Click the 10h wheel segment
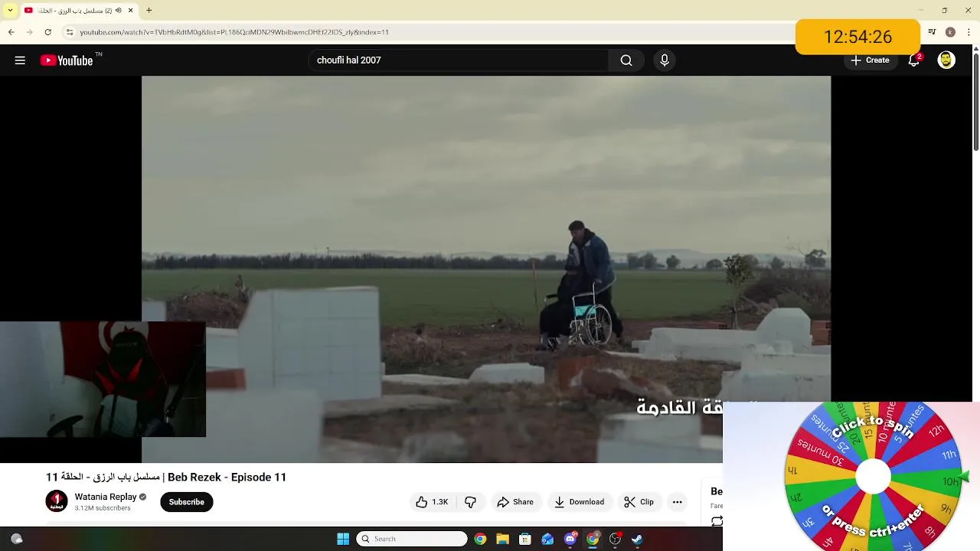 pyautogui.click(x=933, y=481)
